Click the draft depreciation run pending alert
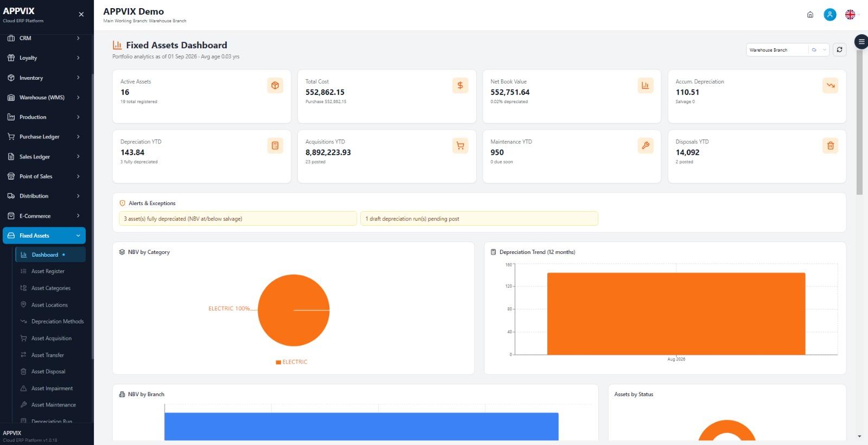The image size is (868, 445). (x=479, y=219)
